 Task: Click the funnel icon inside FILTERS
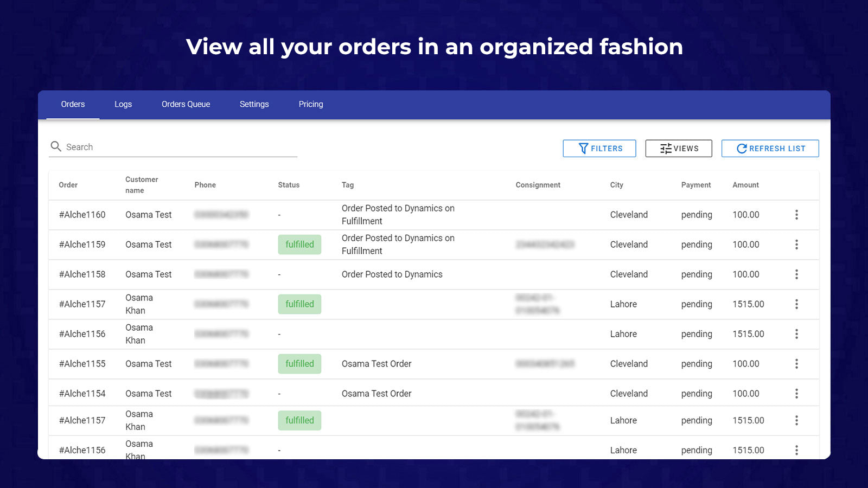click(583, 148)
